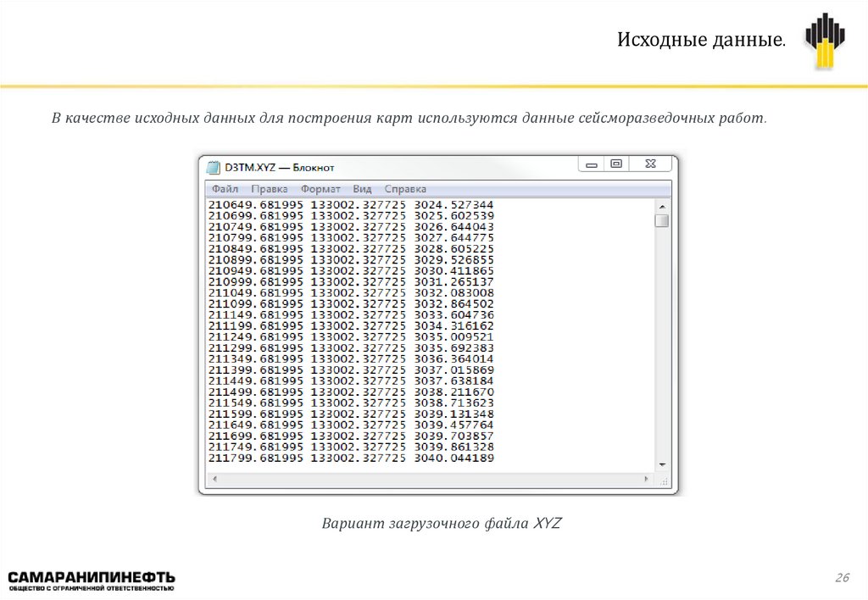868x600 pixels.
Task: Click the vertical scrollbar thumb
Action: click(x=662, y=221)
